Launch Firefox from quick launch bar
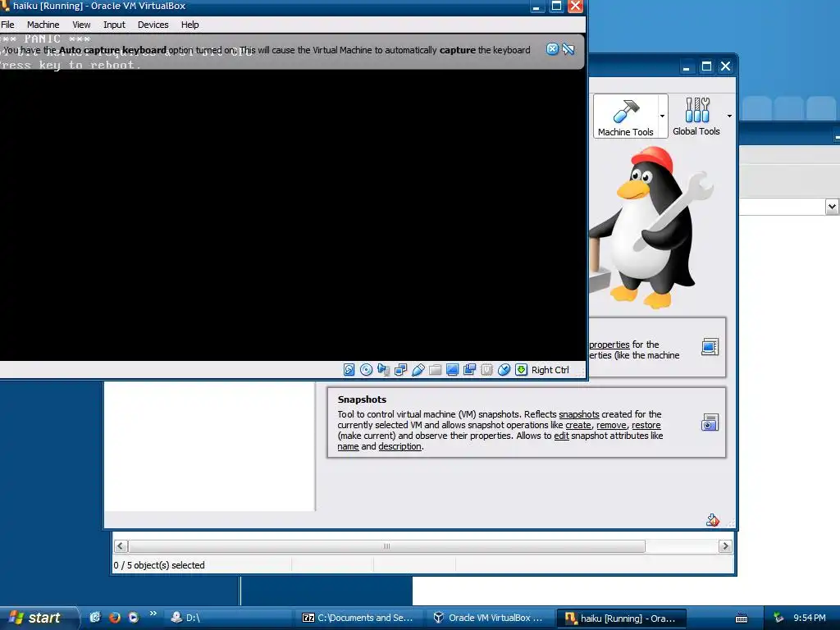The height and width of the screenshot is (630, 840). tap(115, 617)
